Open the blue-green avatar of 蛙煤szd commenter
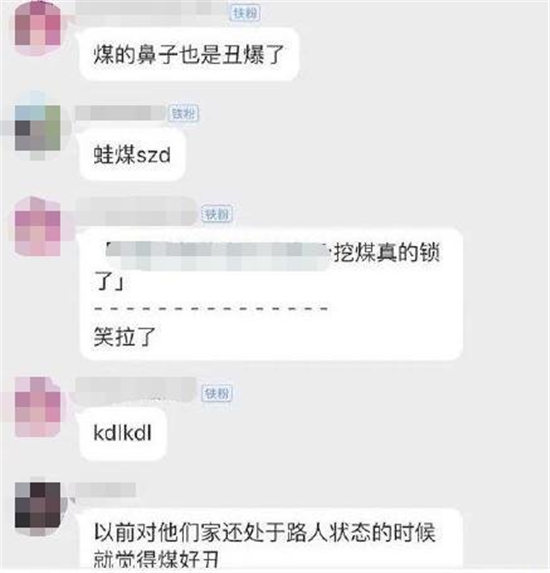Screen dimensions: 550x573 (38, 126)
